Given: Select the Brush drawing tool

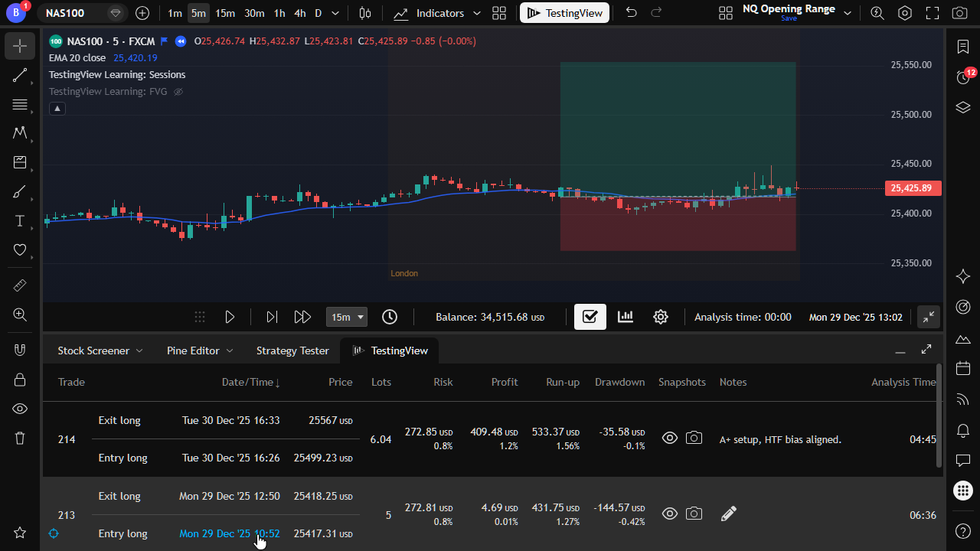Looking at the screenshot, I should (20, 191).
